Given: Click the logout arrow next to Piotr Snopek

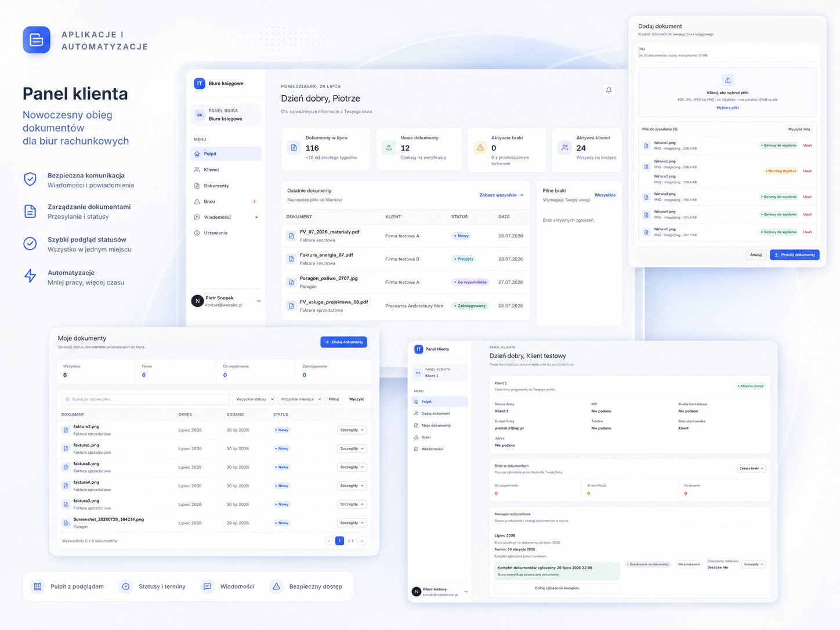Looking at the screenshot, I should pos(258,301).
